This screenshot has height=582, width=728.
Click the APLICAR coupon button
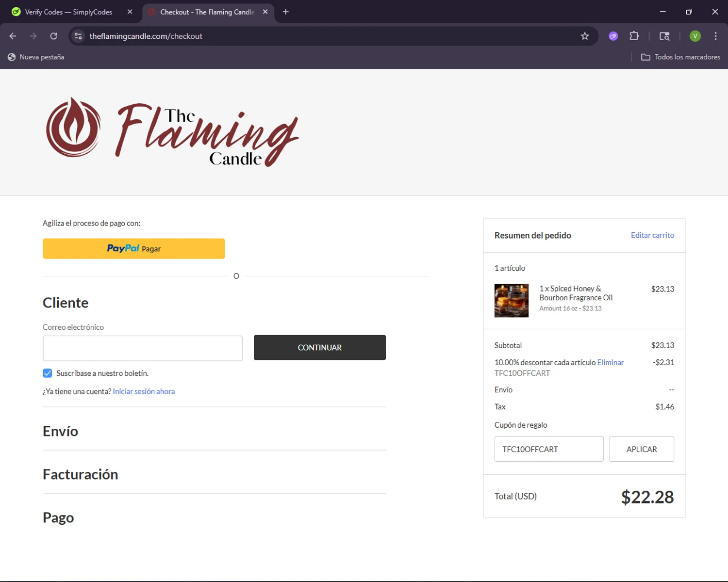click(641, 449)
